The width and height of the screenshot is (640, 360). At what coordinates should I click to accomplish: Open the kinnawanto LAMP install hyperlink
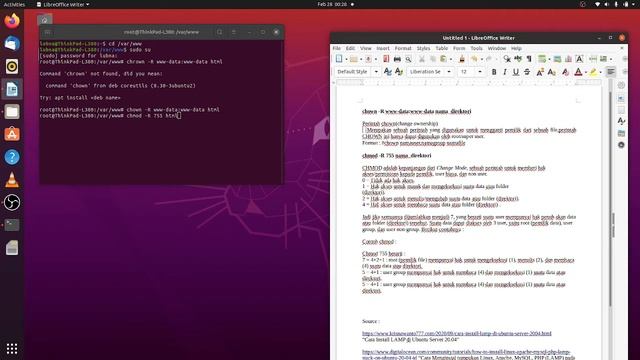click(x=456, y=333)
